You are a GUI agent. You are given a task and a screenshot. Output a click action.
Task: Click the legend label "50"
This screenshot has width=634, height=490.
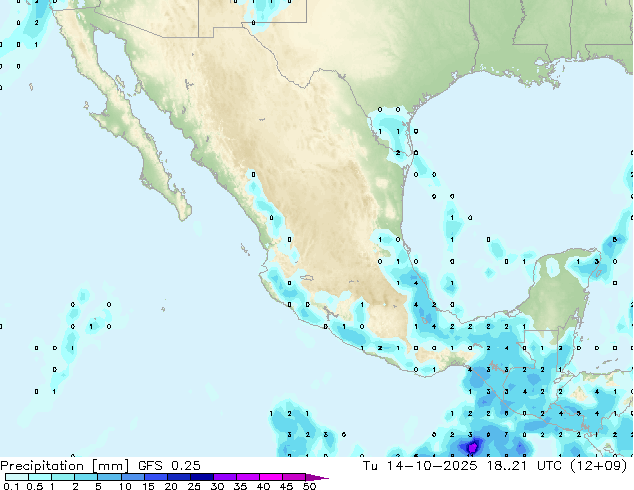click(x=309, y=486)
